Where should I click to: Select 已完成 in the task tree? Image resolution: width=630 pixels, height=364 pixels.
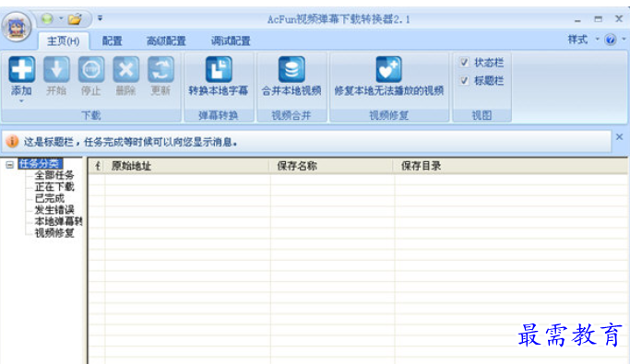50,198
